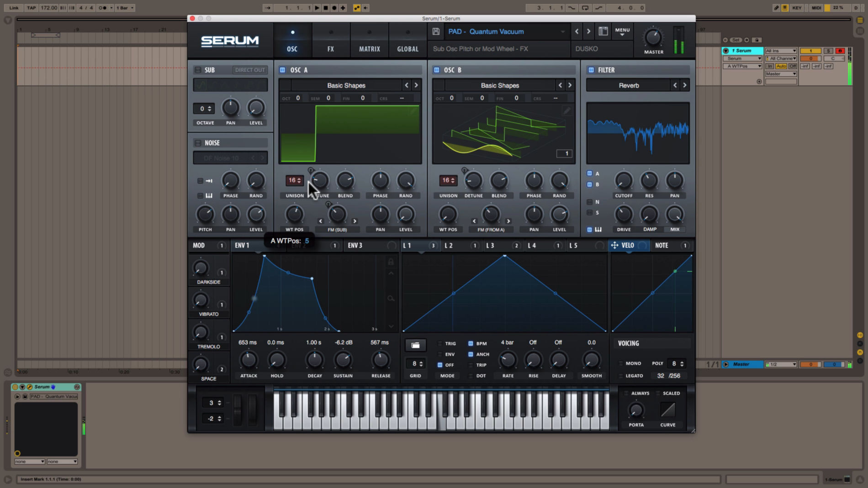The height and width of the screenshot is (488, 868).
Task: Adjust ENV 1 ATTACK knob
Action: pyautogui.click(x=249, y=360)
